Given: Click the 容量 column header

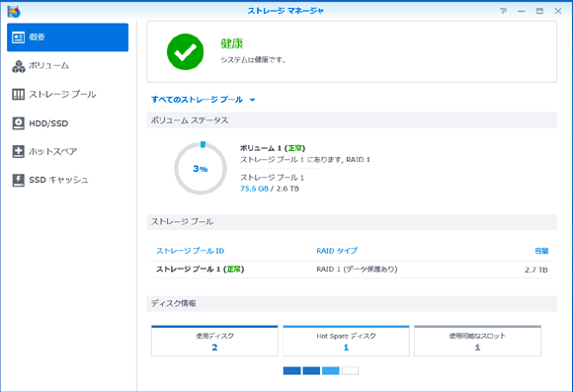Looking at the screenshot, I should [x=541, y=251].
